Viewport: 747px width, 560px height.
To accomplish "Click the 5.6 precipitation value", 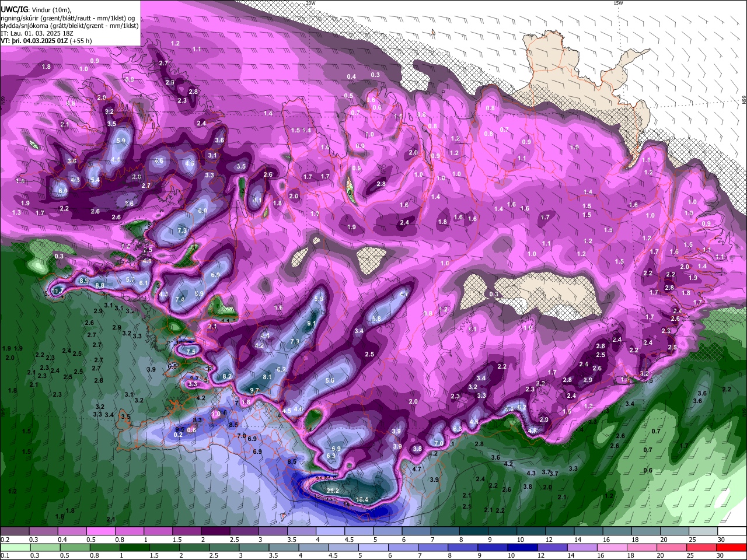I will [x=330, y=380].
